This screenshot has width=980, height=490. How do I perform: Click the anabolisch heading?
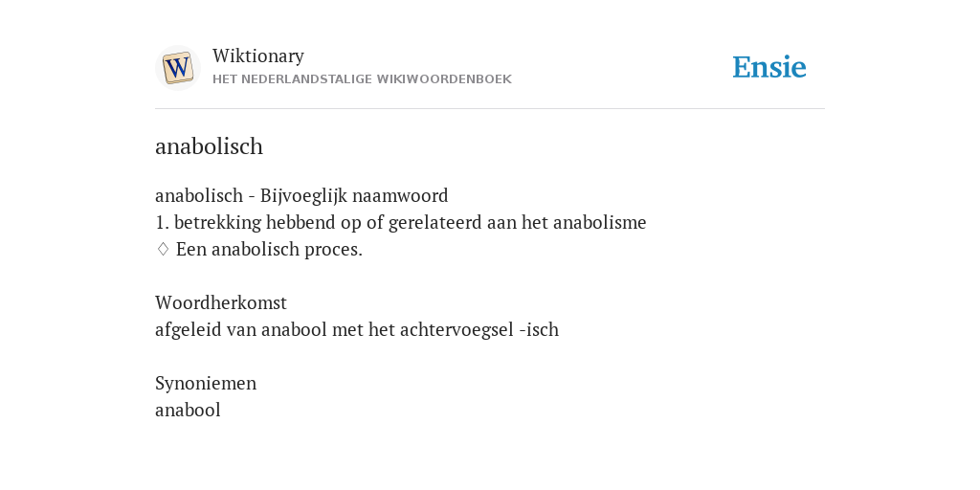[x=209, y=146]
